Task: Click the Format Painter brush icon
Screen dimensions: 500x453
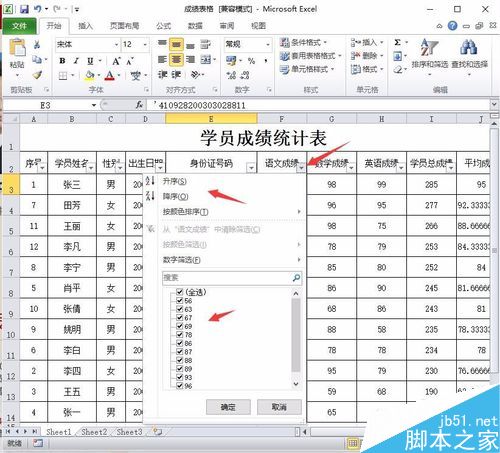Action: coord(37,75)
